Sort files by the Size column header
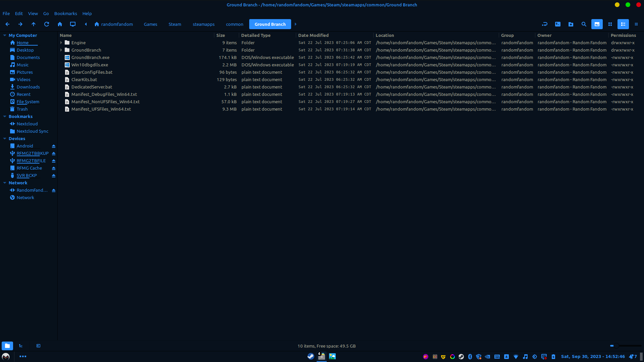The image size is (644, 362). pos(221,36)
